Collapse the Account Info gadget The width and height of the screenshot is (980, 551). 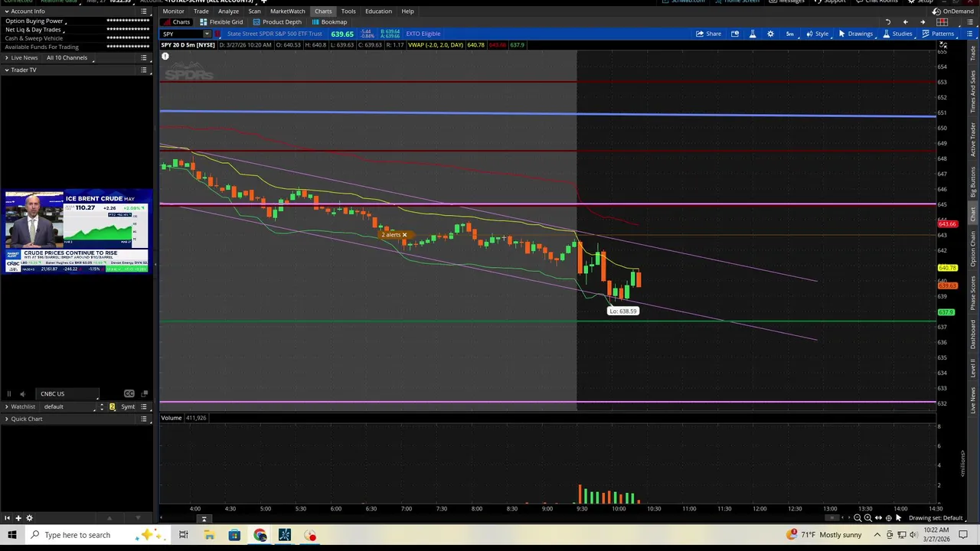click(7, 11)
